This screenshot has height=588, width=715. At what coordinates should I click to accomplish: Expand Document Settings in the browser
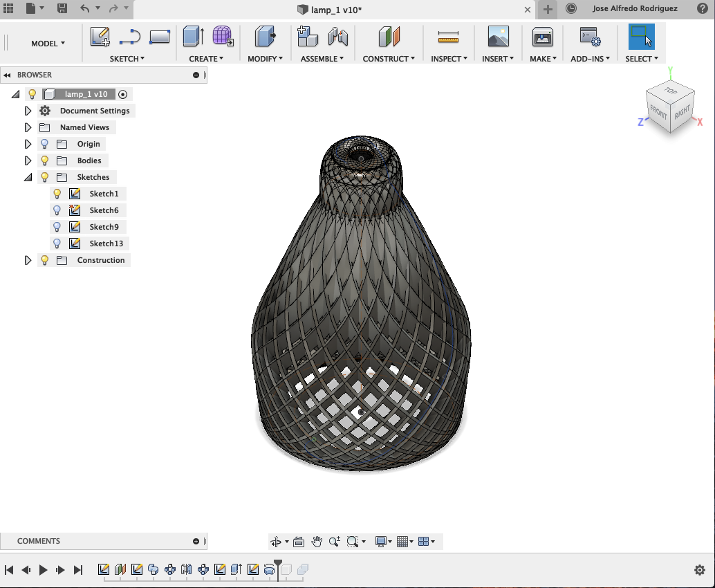click(x=28, y=111)
